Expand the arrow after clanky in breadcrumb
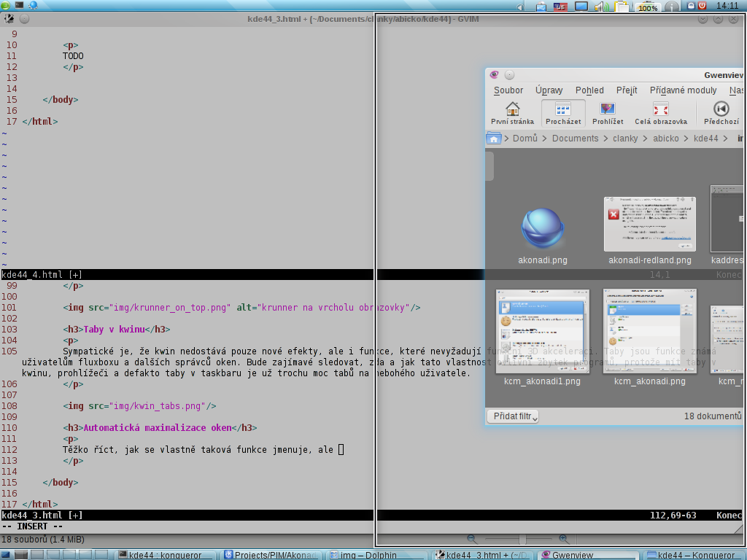The image size is (747, 560). coord(645,139)
